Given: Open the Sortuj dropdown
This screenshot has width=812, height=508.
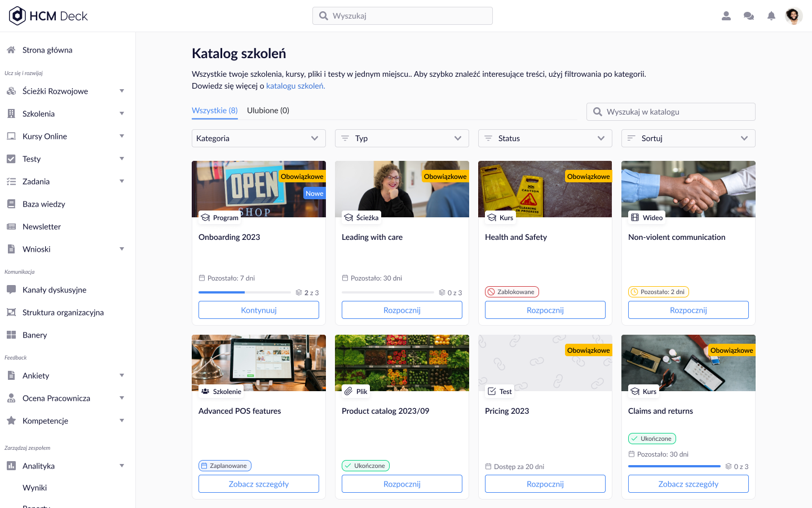Looking at the screenshot, I should (689, 138).
